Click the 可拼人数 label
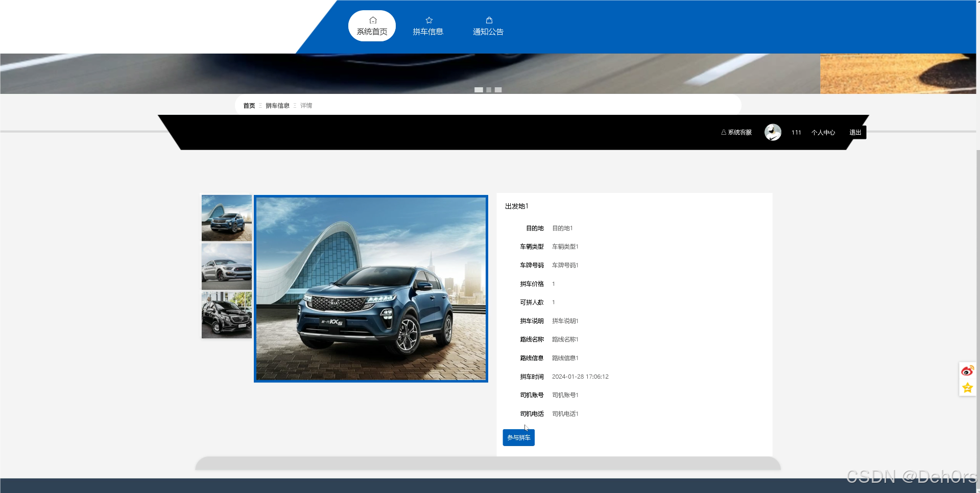Viewport: 980px width, 493px height. pyautogui.click(x=532, y=303)
